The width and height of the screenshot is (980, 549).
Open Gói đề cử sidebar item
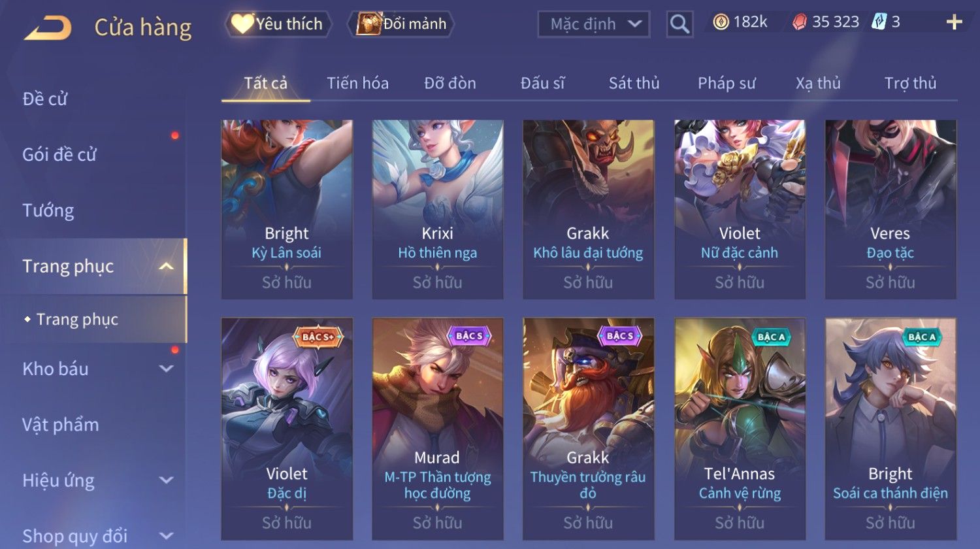click(59, 154)
